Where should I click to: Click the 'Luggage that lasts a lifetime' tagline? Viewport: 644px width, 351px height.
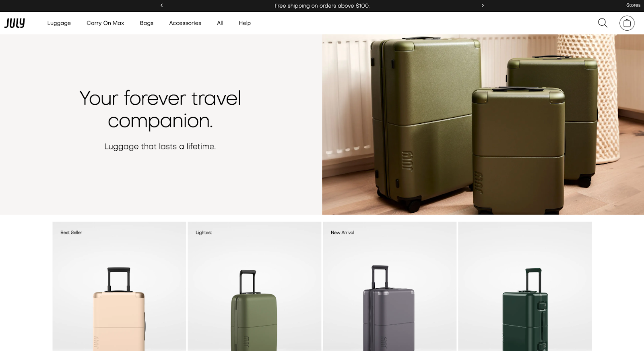point(160,146)
